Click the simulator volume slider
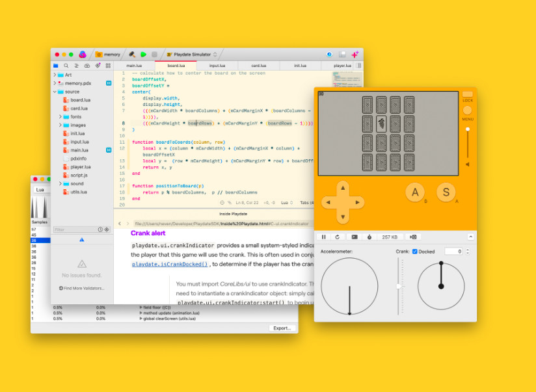 468,142
